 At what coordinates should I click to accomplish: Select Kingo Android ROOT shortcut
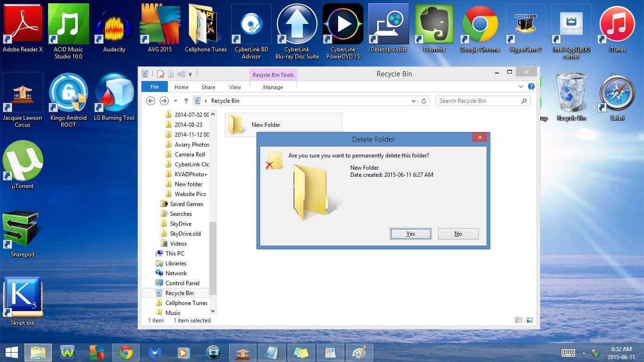click(x=68, y=100)
